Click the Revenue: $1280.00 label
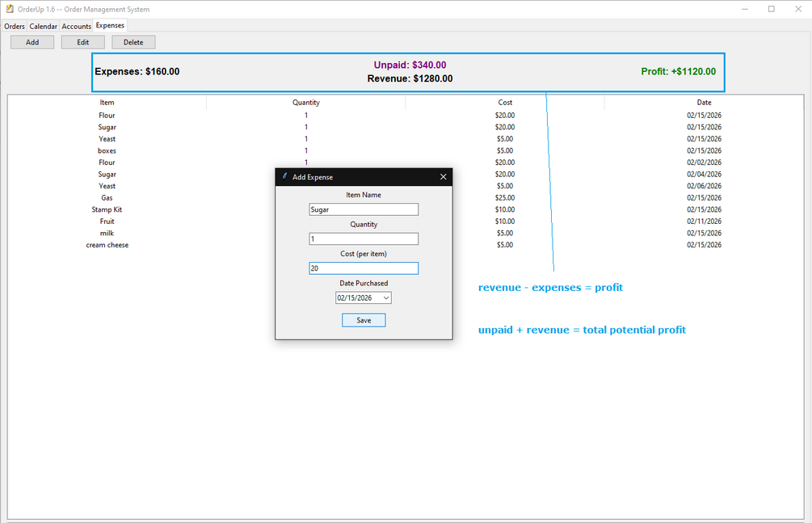 [410, 78]
